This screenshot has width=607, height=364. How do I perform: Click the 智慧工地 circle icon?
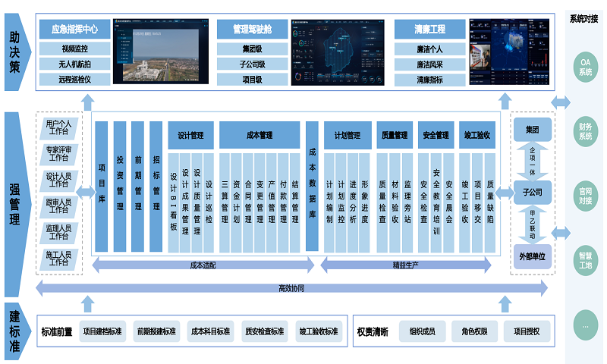tap(585, 260)
